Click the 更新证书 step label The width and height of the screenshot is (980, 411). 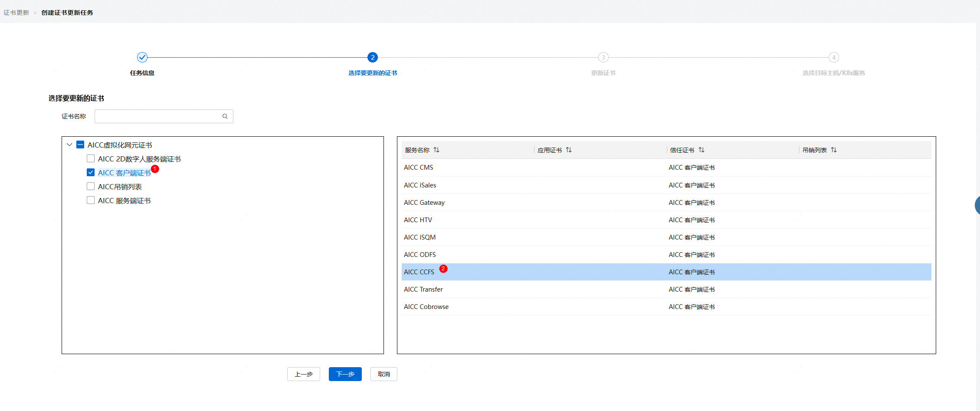coord(603,73)
